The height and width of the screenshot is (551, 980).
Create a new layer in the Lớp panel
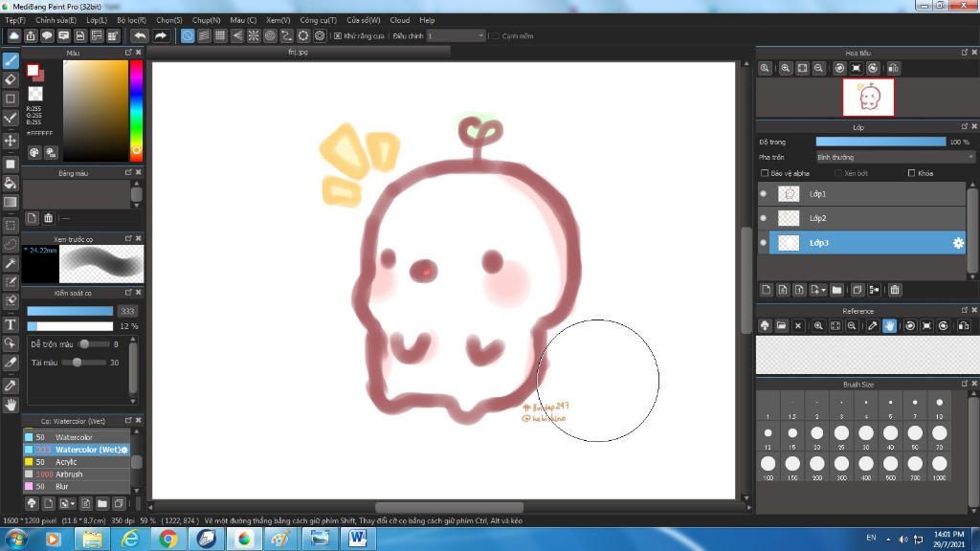[x=767, y=290]
